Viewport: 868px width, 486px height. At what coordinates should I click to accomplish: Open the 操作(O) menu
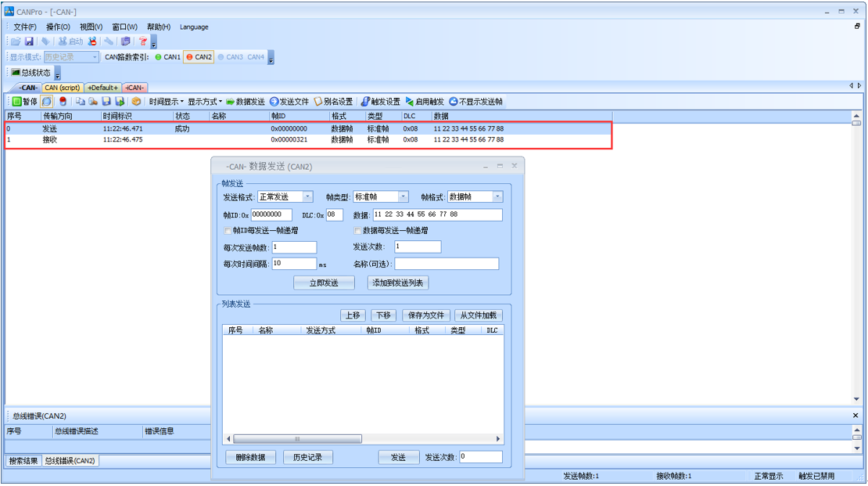tap(58, 27)
